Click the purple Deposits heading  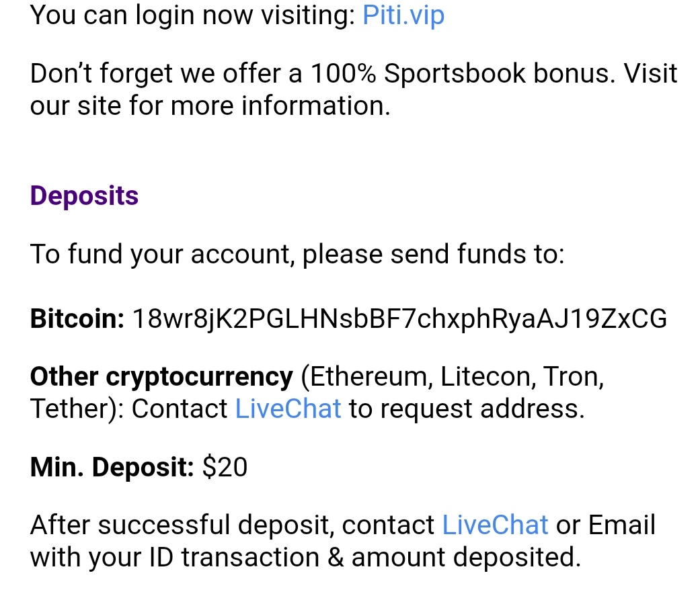point(84,196)
